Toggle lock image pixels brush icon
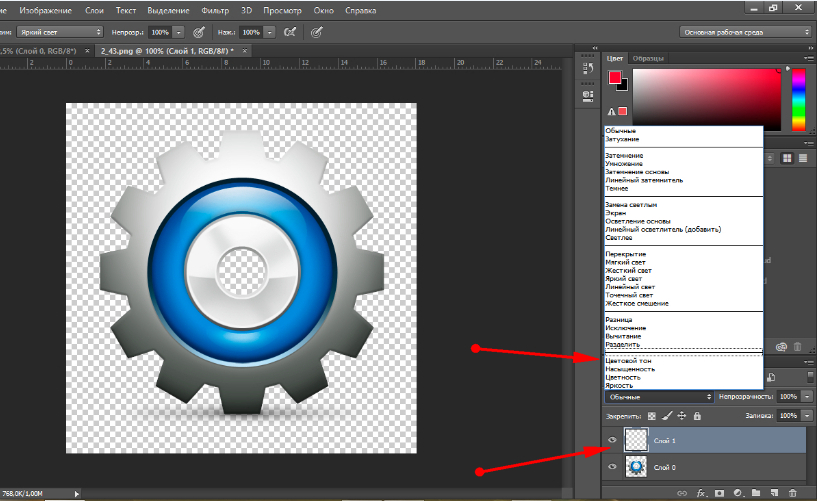The image size is (817, 501). pos(667,416)
